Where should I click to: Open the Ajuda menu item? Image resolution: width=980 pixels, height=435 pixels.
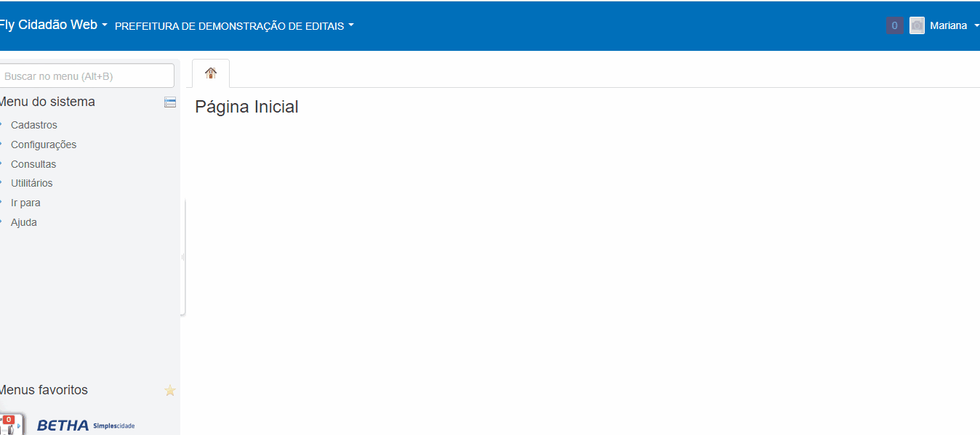coord(23,222)
